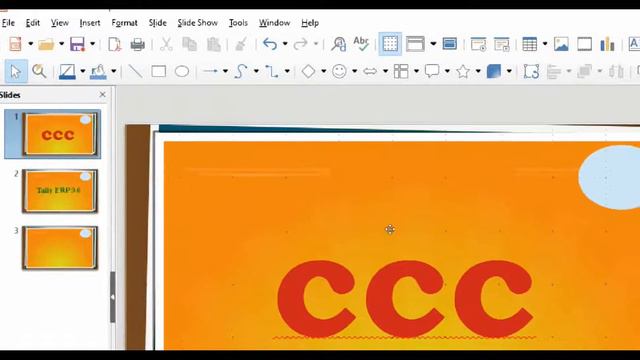Expand the Insert Table dropdown arrow
This screenshot has height=360, width=640.
[545, 44]
